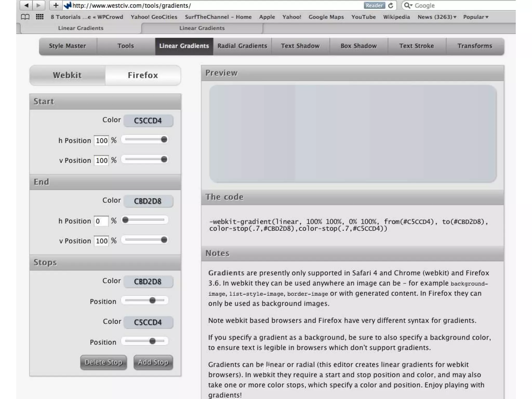The width and height of the screenshot is (532, 399).
Task: Click the plus add bookmark button
Action: point(56,5)
